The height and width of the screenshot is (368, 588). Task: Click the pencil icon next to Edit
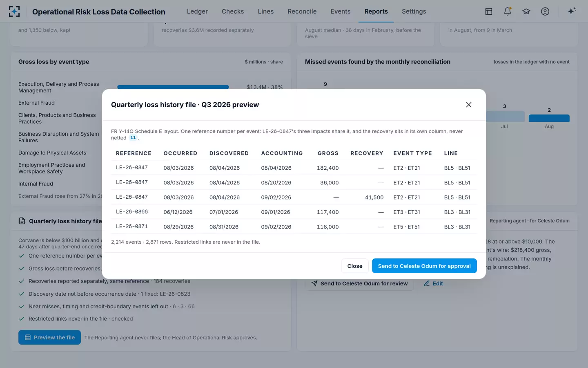427,283
